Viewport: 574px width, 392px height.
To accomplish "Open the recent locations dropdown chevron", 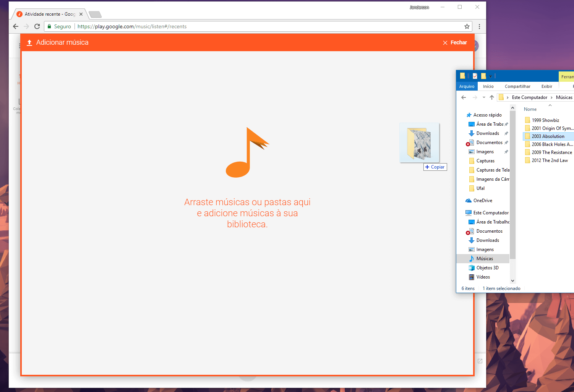I will pyautogui.click(x=484, y=97).
